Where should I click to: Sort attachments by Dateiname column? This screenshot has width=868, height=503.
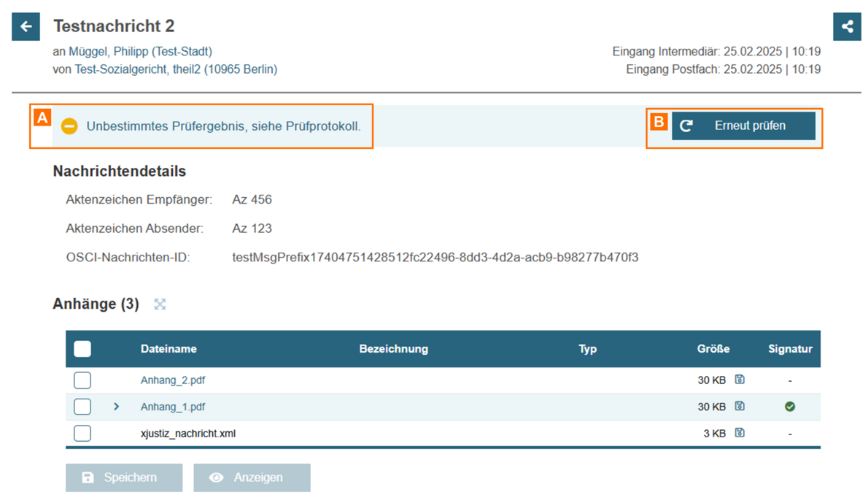(x=168, y=349)
